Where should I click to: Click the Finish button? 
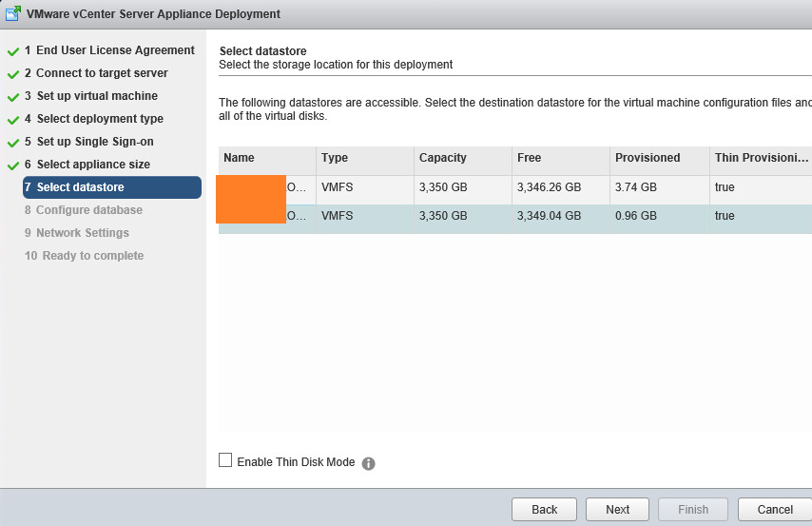pyautogui.click(x=693, y=510)
